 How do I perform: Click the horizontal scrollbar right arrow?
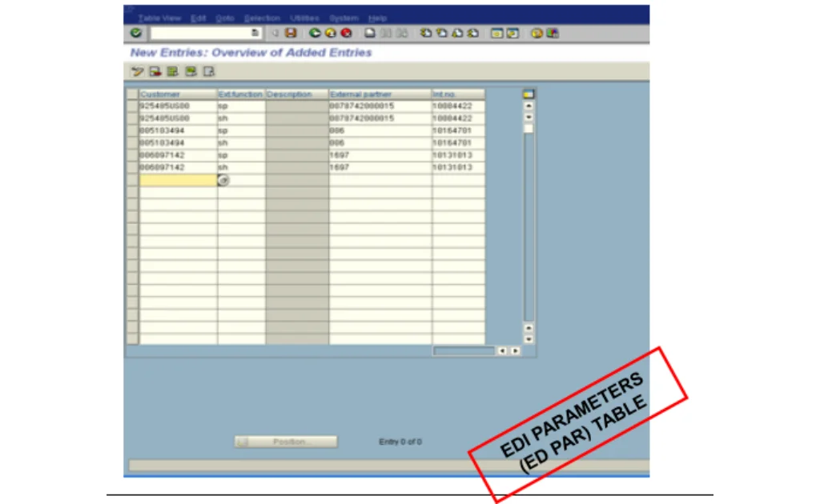tap(515, 351)
